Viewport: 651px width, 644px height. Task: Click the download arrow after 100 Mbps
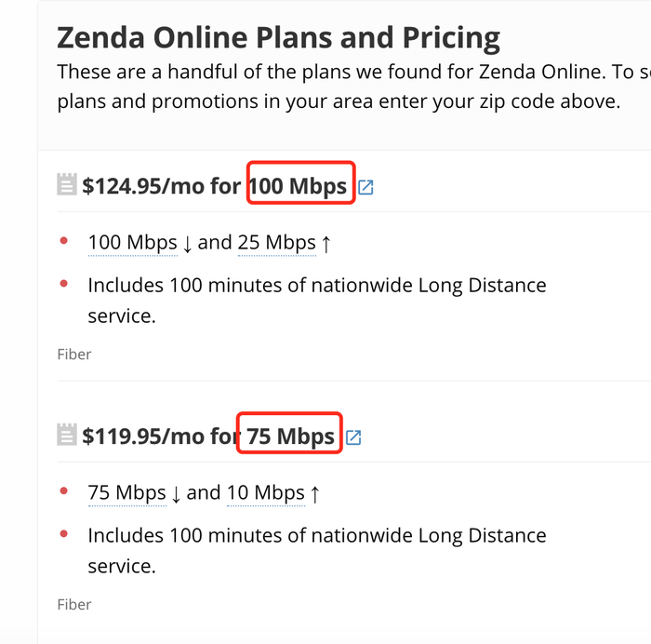coord(187,244)
